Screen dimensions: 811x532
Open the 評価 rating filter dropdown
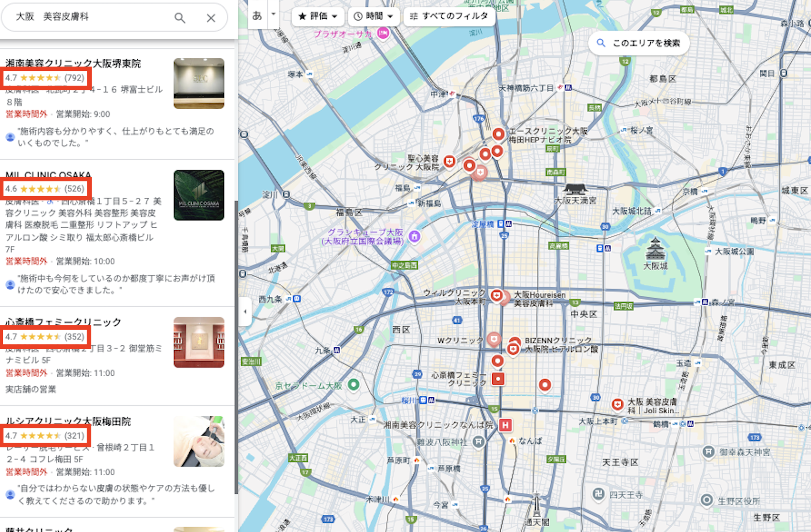[318, 16]
